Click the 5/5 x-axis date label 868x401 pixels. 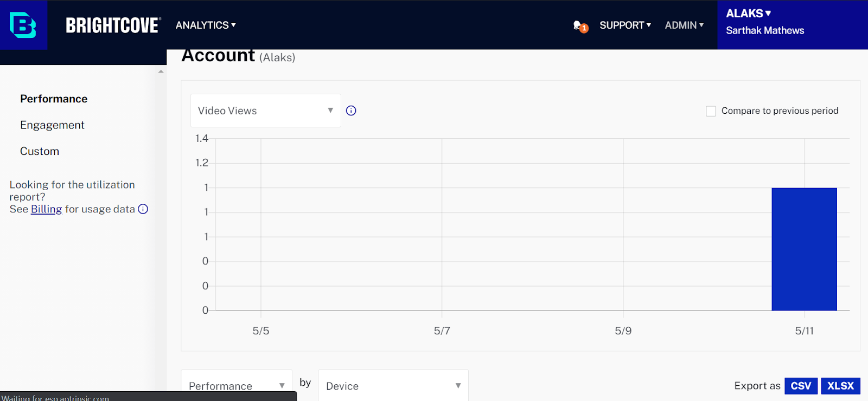[x=261, y=331]
